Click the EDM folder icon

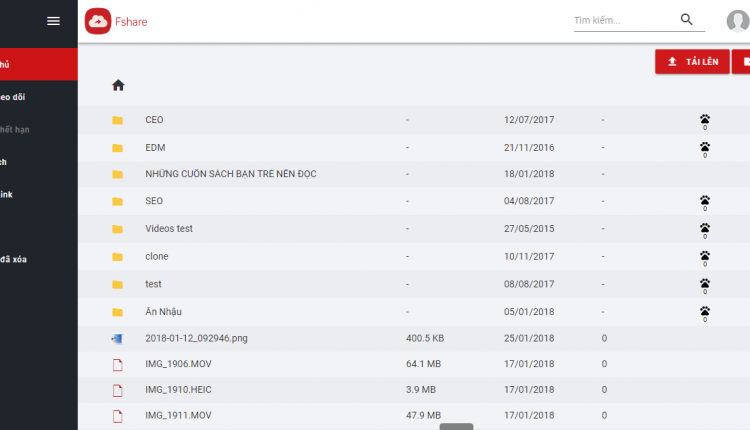click(x=118, y=148)
